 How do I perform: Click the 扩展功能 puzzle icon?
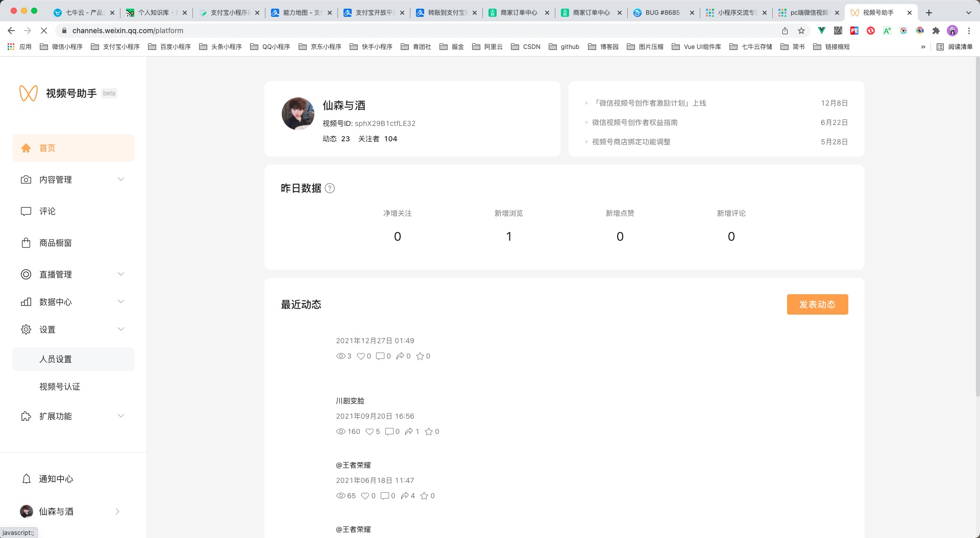pyautogui.click(x=26, y=416)
